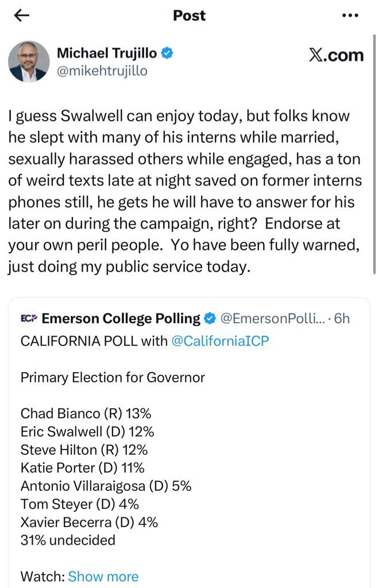Click the CALIFORNIA POLL with text
378x588 pixels.
click(x=94, y=341)
